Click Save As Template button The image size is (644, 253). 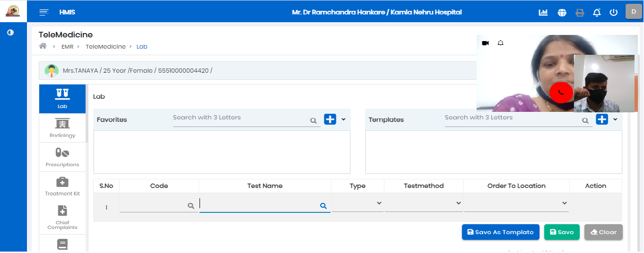[500, 232]
